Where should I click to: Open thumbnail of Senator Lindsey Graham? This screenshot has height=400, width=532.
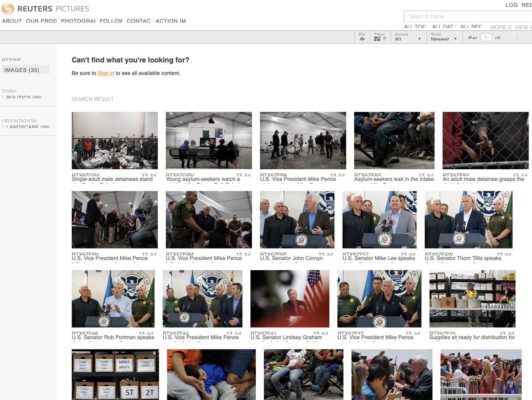coord(290,299)
